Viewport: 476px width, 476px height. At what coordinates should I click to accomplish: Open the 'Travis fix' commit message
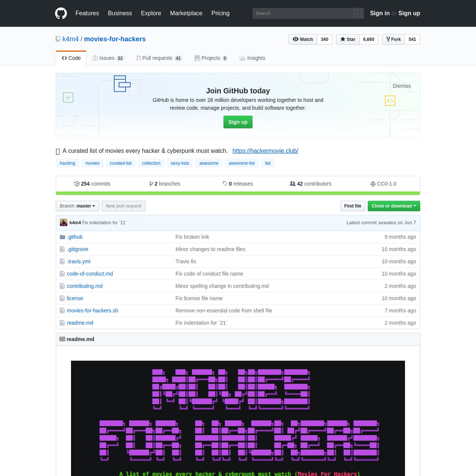pos(186,261)
